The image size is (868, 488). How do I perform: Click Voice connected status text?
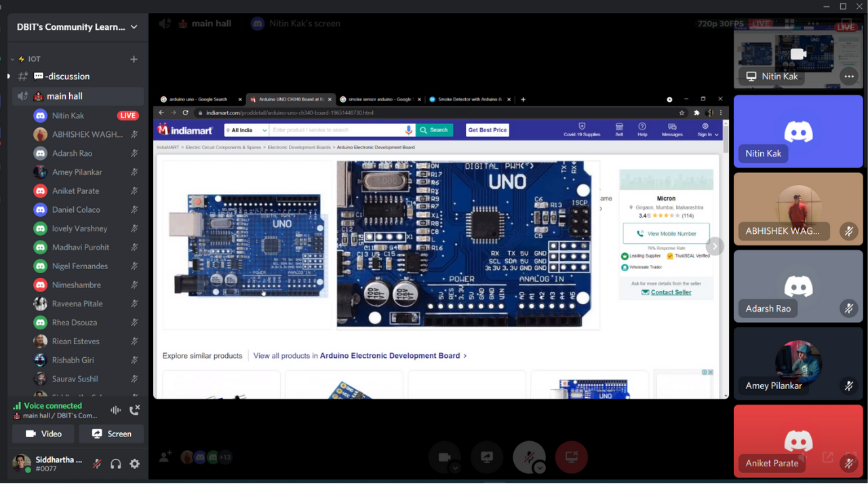pyautogui.click(x=53, y=406)
